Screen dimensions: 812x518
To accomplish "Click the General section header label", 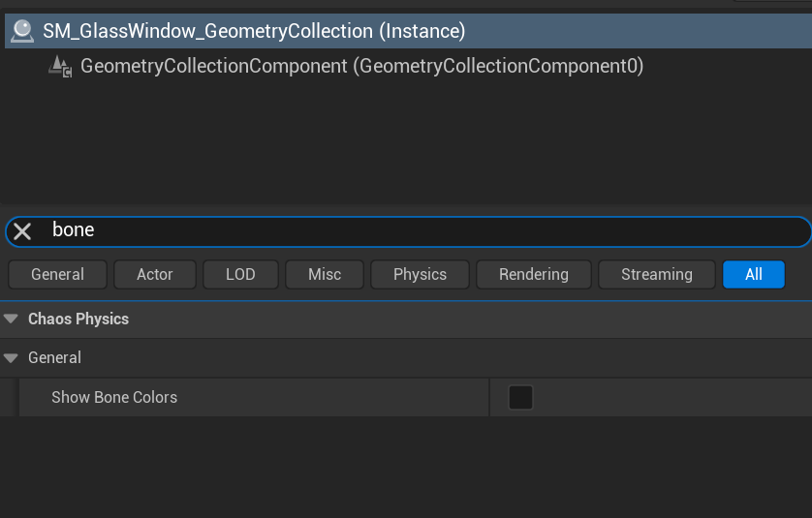I will point(54,357).
